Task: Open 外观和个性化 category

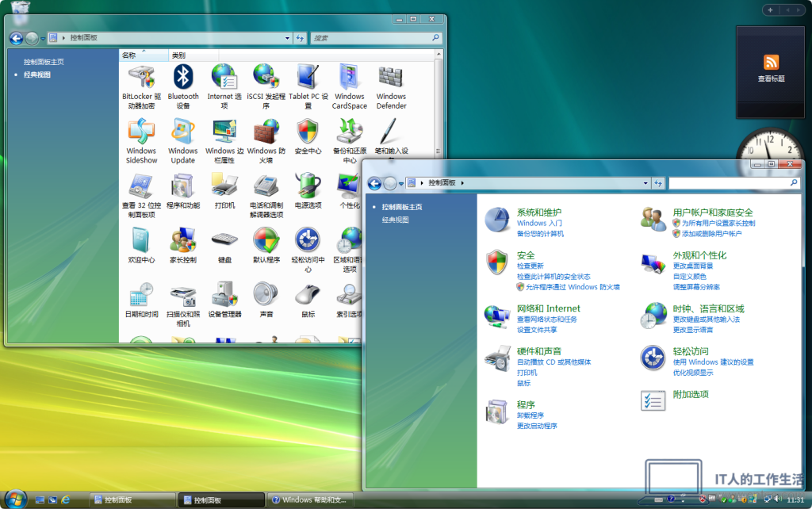Action: pyautogui.click(x=699, y=255)
